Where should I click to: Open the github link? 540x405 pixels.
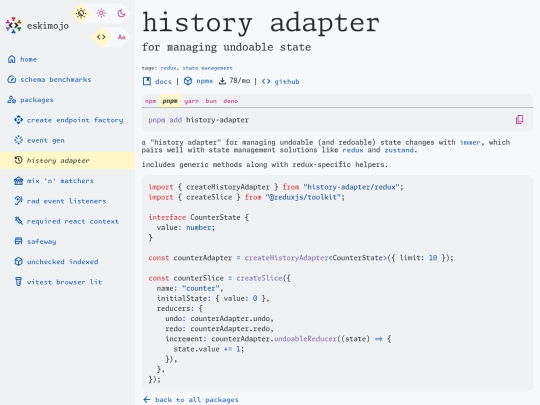point(287,82)
